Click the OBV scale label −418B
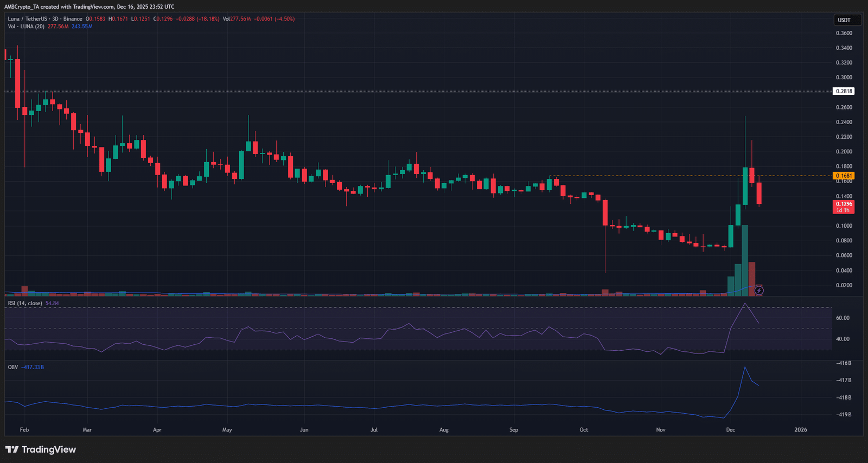Screen dimensions: 868x463 click(844, 398)
